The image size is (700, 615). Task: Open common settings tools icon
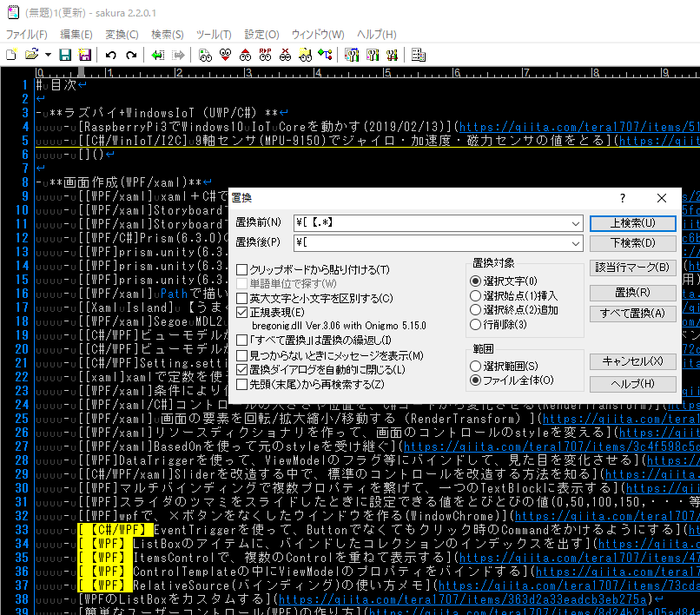pyautogui.click(x=392, y=55)
